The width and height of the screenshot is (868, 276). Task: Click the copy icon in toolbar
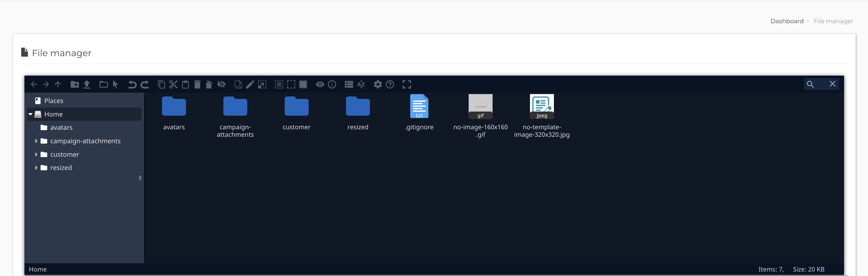161,84
